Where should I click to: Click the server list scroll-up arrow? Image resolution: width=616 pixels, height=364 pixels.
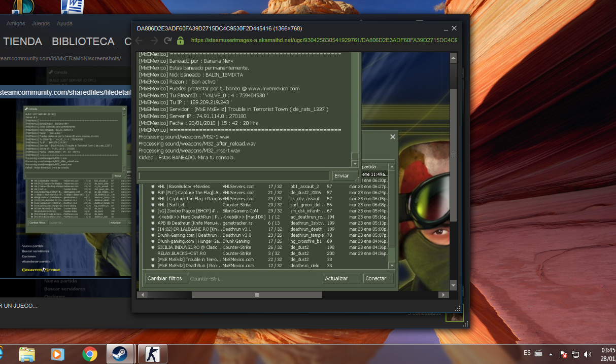tap(392, 166)
